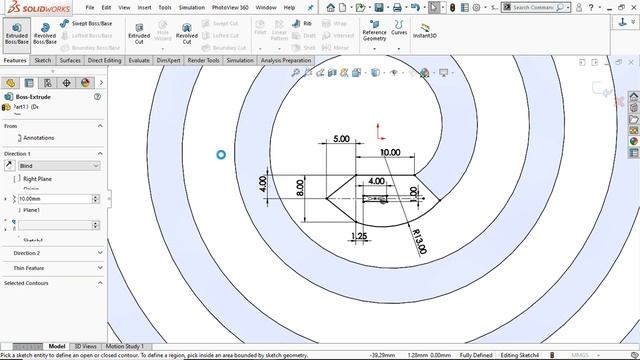The width and height of the screenshot is (640, 360).
Task: Click the Zoom to Fit icon
Action: pos(295,73)
